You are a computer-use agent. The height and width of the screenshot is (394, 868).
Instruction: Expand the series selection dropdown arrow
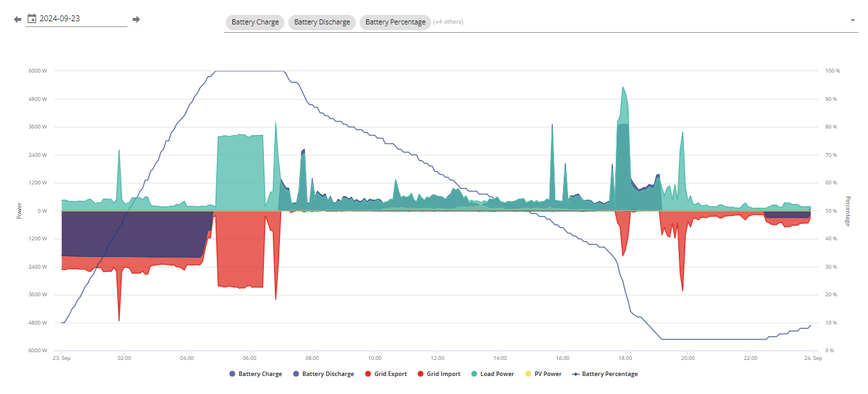point(853,20)
